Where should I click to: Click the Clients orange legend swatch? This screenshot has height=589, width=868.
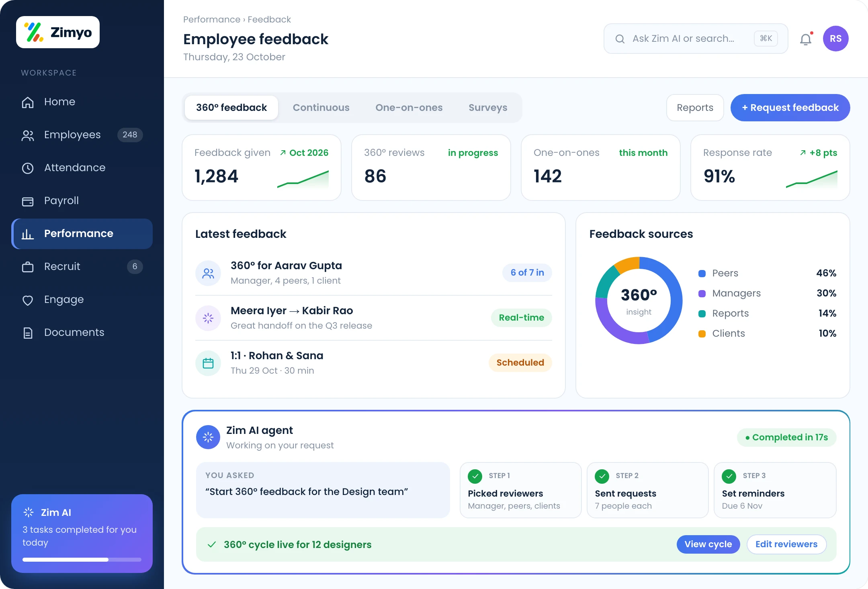point(702,334)
